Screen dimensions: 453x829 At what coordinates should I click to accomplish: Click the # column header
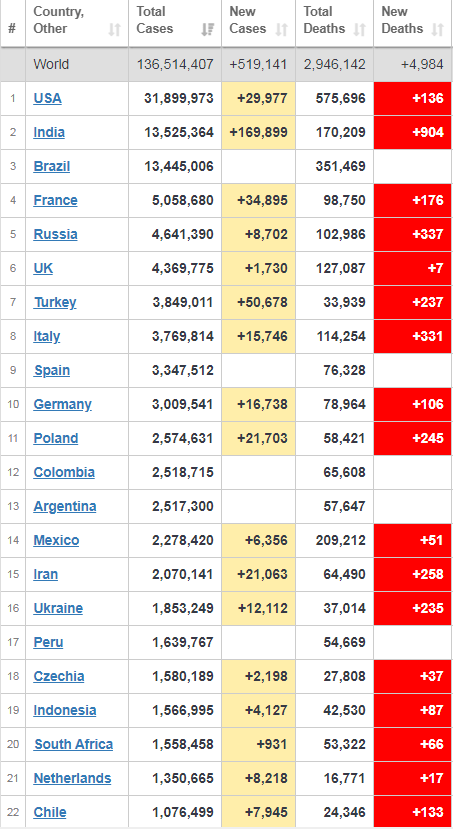[13, 24]
